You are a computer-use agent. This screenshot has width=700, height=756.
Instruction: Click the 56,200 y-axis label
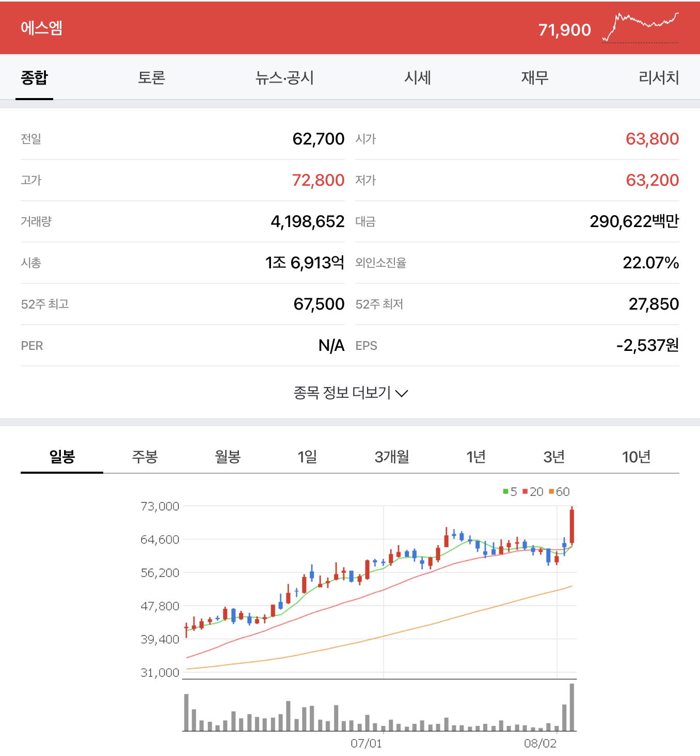pyautogui.click(x=160, y=573)
